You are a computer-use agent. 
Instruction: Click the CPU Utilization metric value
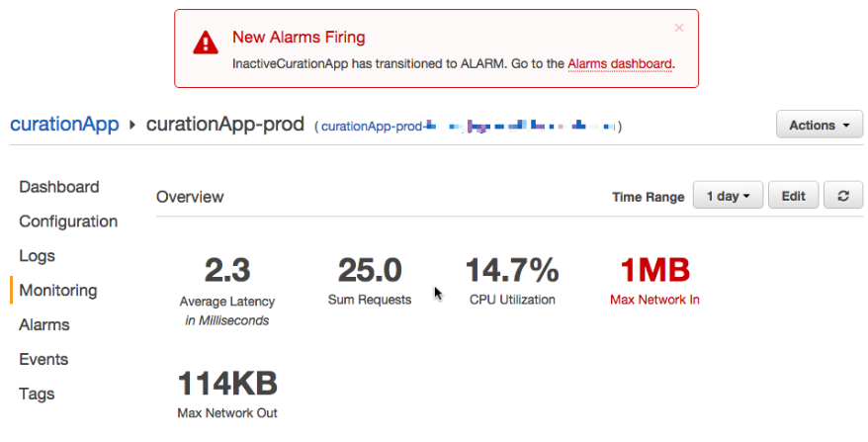point(512,271)
